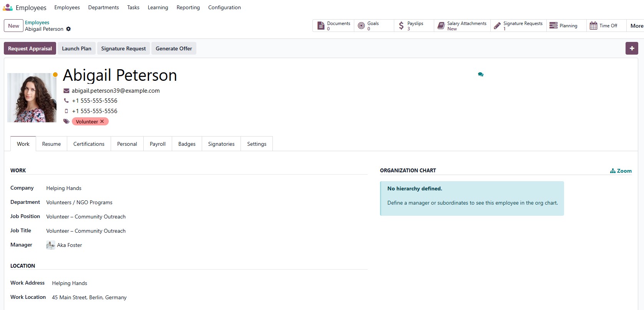Click the org chart Zoom link
The height and width of the screenshot is (310, 644).
(x=621, y=171)
